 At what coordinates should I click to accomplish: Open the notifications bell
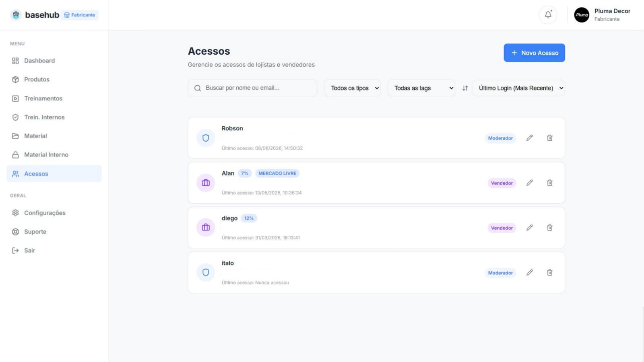click(x=548, y=15)
